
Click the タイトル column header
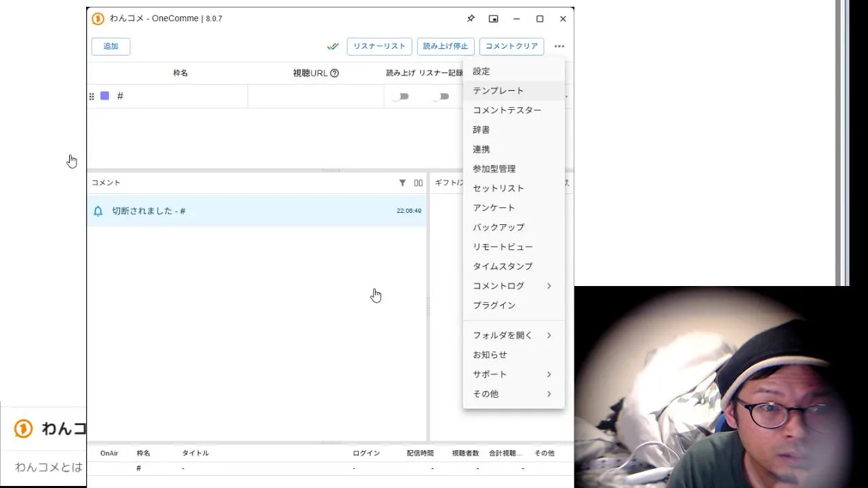[195, 453]
